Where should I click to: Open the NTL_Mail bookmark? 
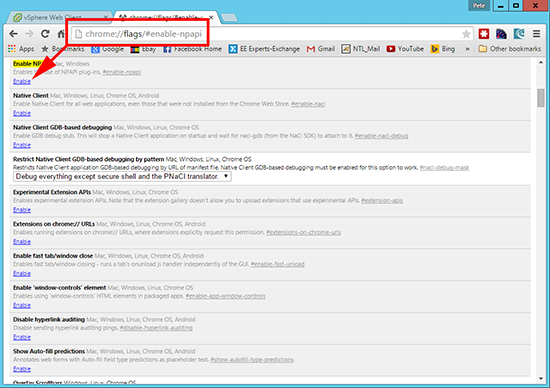click(361, 49)
